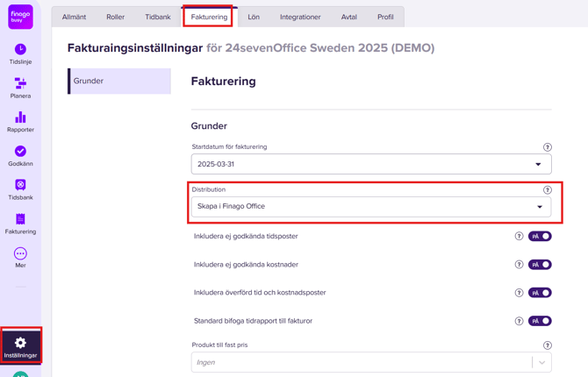Open Godkänn sidebar item
This screenshot has width=588, height=377.
pyautogui.click(x=20, y=156)
